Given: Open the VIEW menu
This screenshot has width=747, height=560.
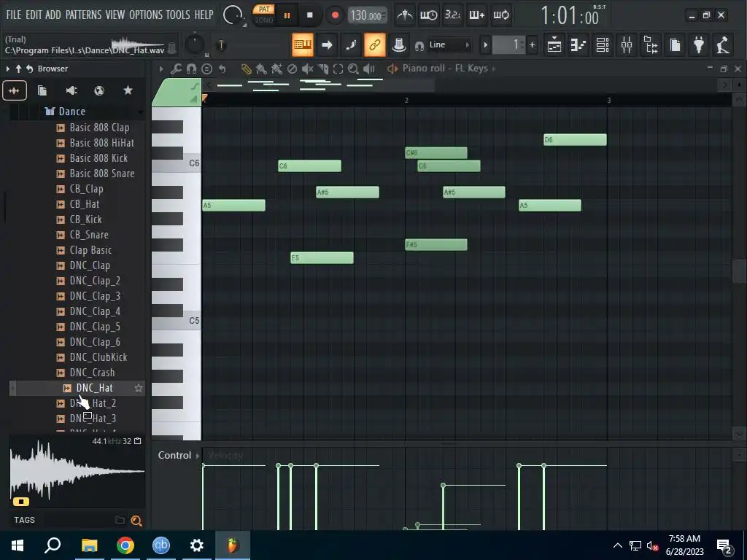Looking at the screenshot, I should 115,15.
